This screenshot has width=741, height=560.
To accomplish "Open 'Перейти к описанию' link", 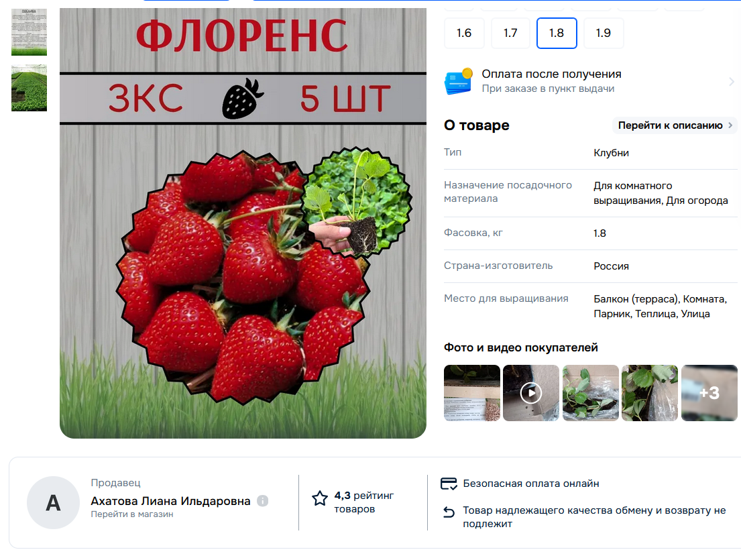I will click(x=670, y=125).
